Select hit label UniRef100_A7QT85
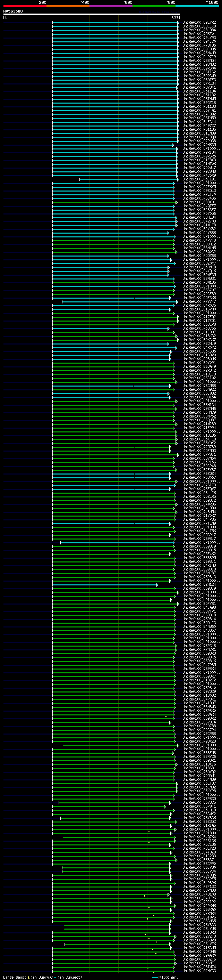This screenshot has height=980, width=222. 199,45
